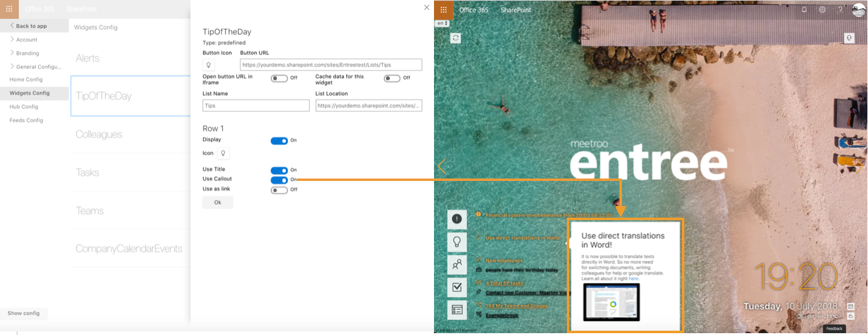Select Widgets Config menu item

coord(34,93)
